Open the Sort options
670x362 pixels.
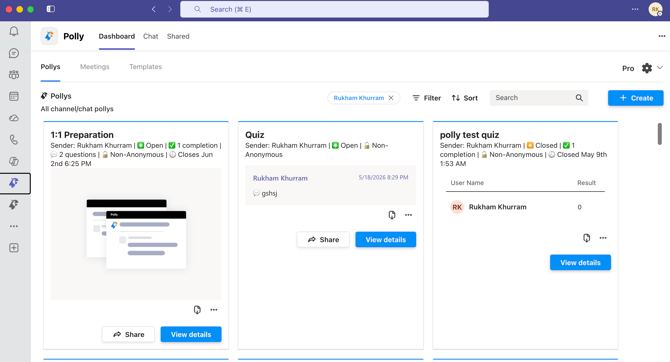point(465,98)
